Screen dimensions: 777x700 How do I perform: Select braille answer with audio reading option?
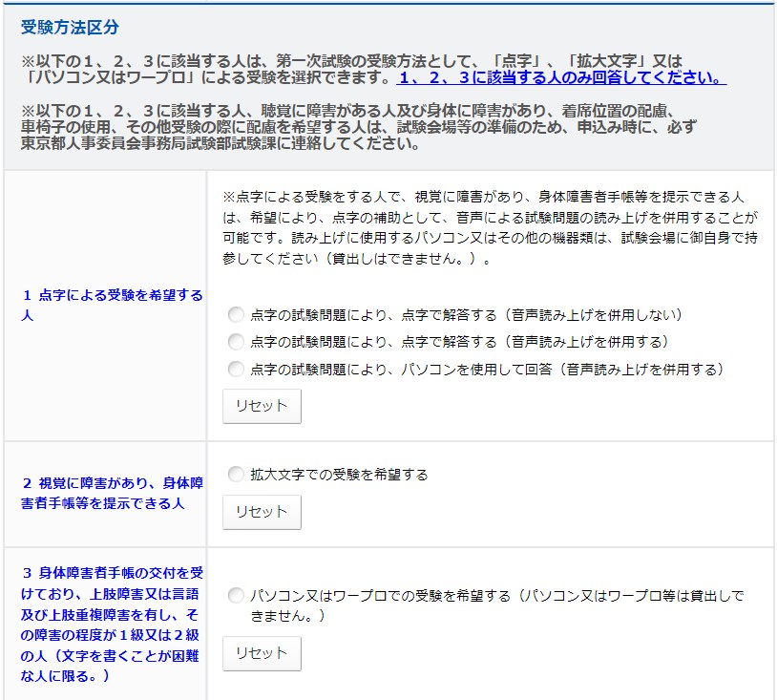[x=236, y=342]
